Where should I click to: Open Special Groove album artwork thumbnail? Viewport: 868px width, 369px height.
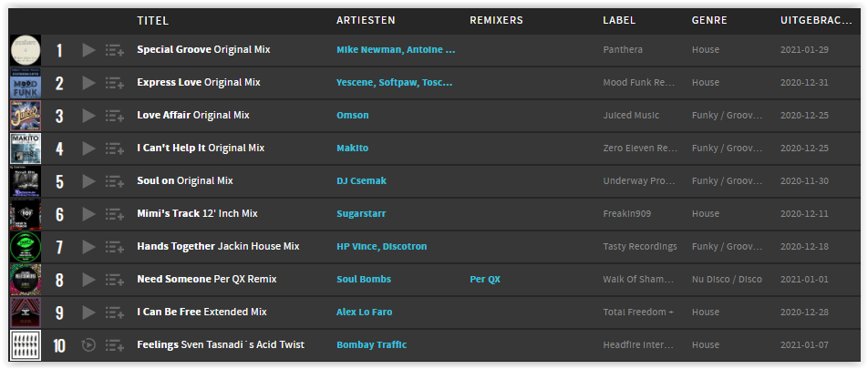(26, 50)
